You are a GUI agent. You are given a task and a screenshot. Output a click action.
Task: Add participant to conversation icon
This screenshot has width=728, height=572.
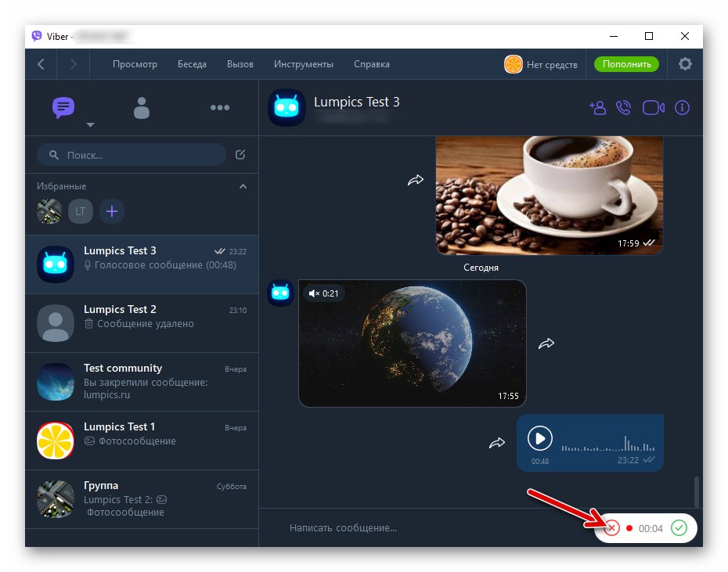pos(597,108)
